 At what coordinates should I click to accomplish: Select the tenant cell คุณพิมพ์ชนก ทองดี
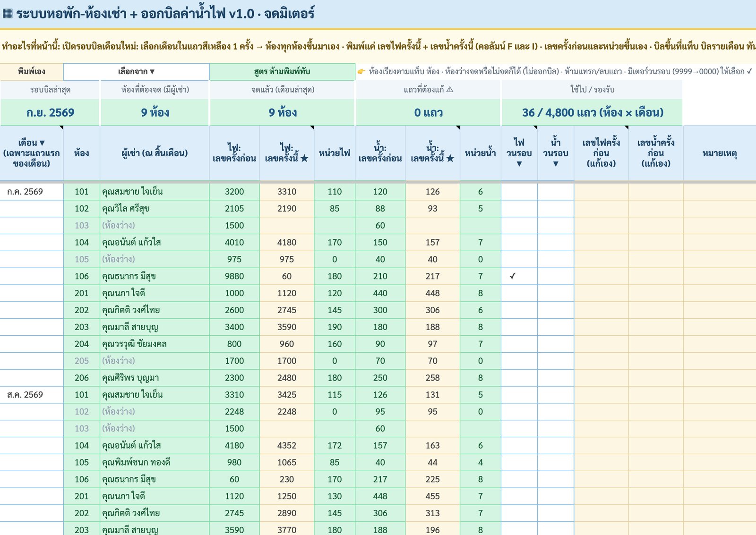coord(155,463)
